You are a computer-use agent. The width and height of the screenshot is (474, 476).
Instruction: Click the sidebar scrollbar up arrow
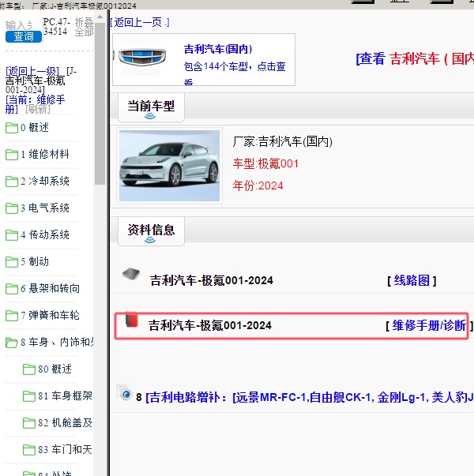(100, 18)
